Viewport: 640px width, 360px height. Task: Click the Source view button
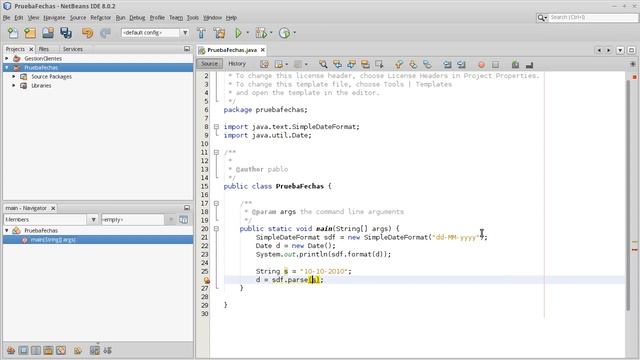tap(209, 64)
